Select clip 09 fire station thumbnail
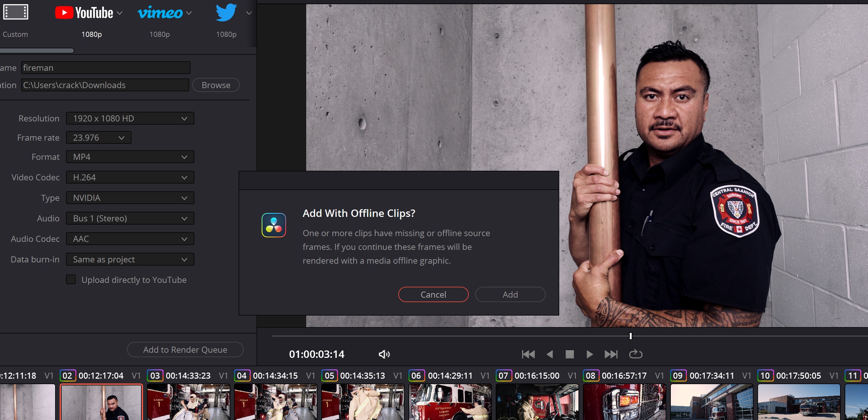 (712, 402)
